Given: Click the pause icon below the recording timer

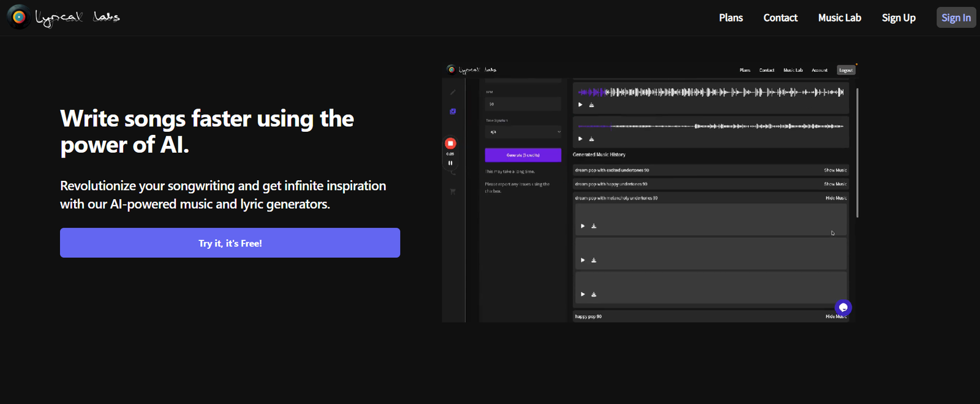Looking at the screenshot, I should 450,163.
